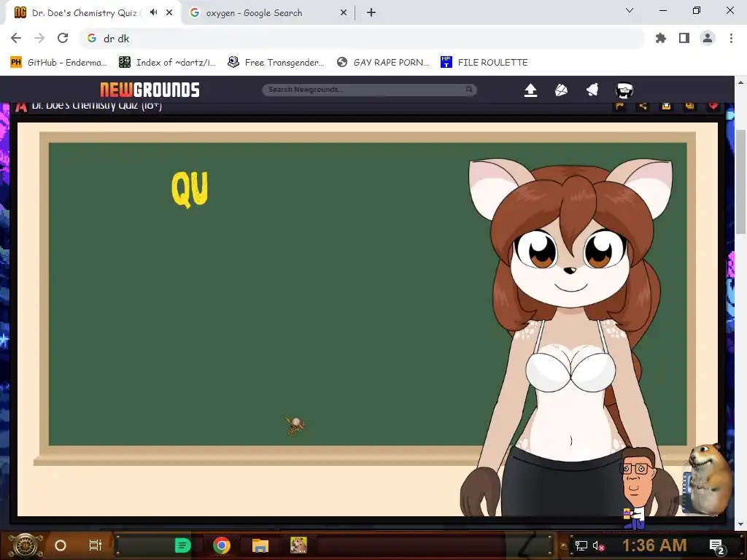747x560 pixels.
Task: Click the glasses man desktop character
Action: click(x=638, y=488)
